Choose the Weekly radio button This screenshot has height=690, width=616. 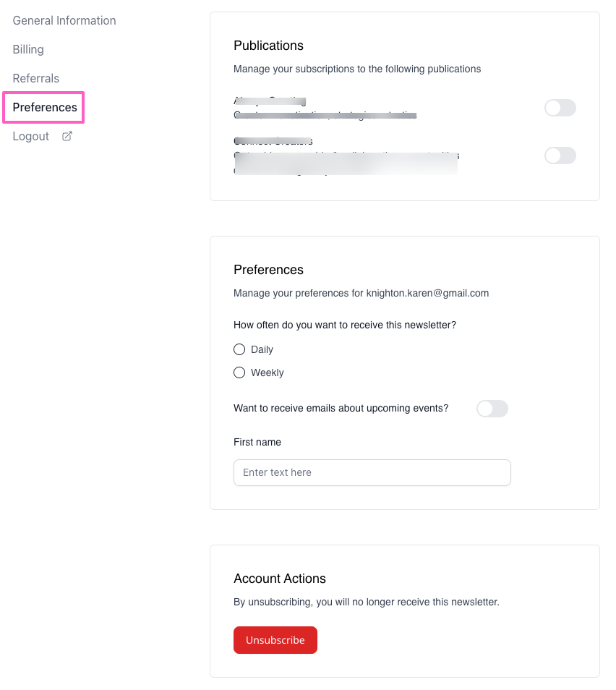pos(239,372)
